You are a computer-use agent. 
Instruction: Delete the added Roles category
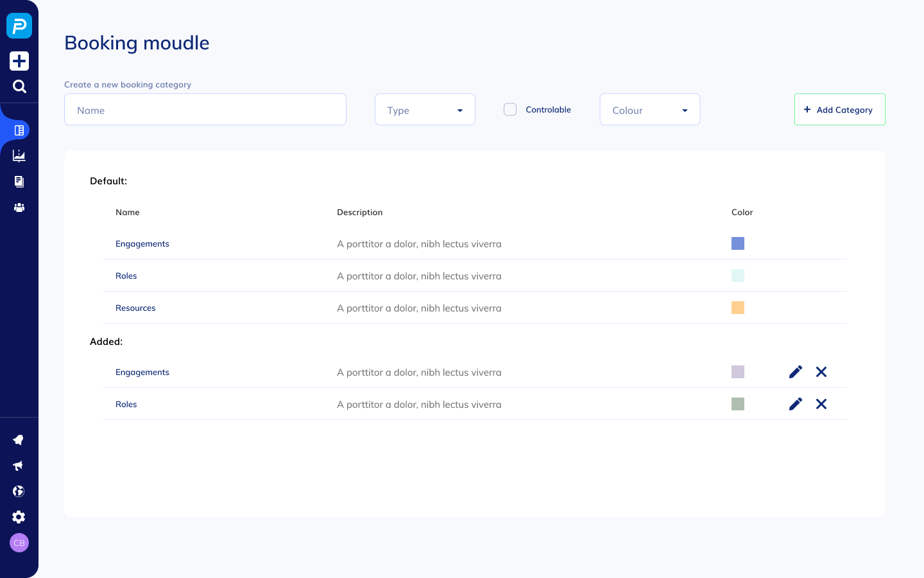pyautogui.click(x=821, y=404)
